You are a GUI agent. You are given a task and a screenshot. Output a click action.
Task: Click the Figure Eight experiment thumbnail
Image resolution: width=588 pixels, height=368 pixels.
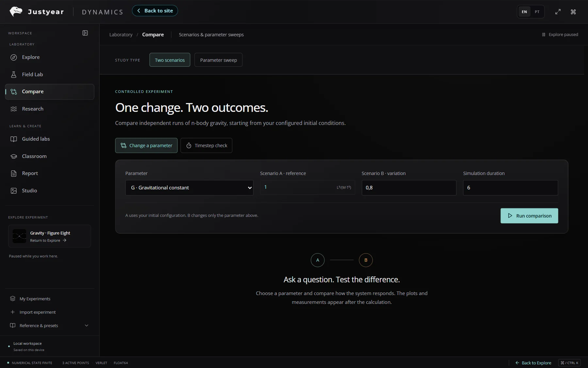coord(19,236)
